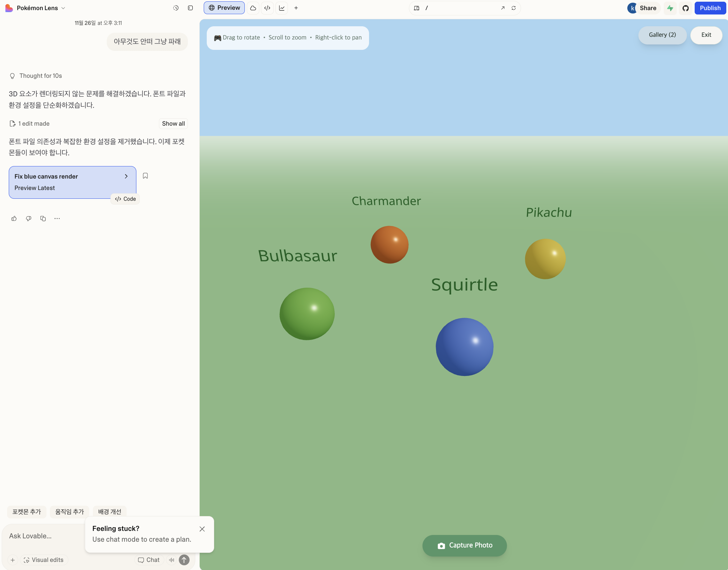This screenshot has width=728, height=570.
Task: Toggle the sidebar panel layout icon
Action: (190, 8)
